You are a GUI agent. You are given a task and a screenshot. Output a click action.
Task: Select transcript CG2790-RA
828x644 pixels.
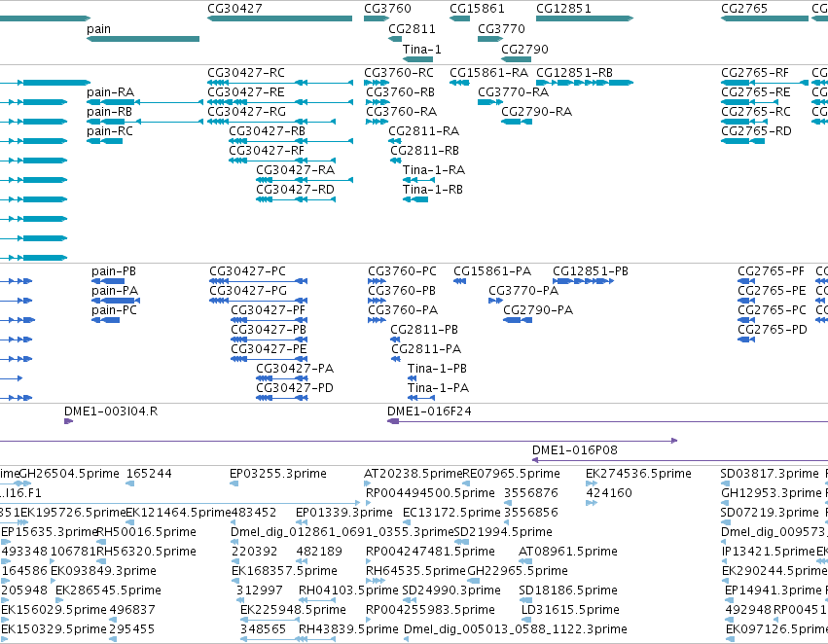tap(536, 112)
